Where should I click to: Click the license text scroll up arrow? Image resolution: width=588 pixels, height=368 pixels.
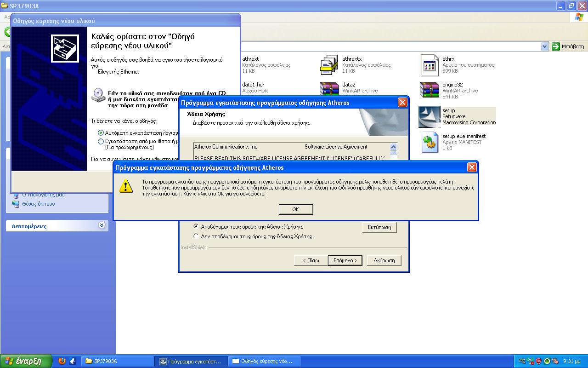point(394,147)
